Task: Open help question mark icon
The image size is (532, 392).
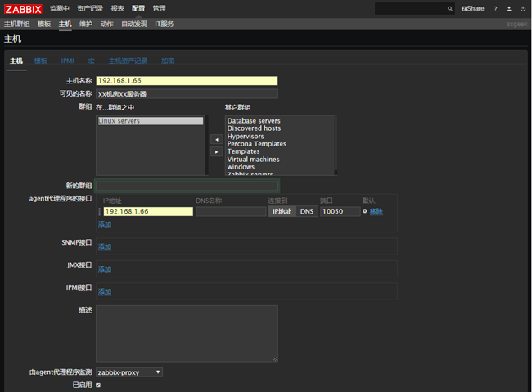Action: 495,9
